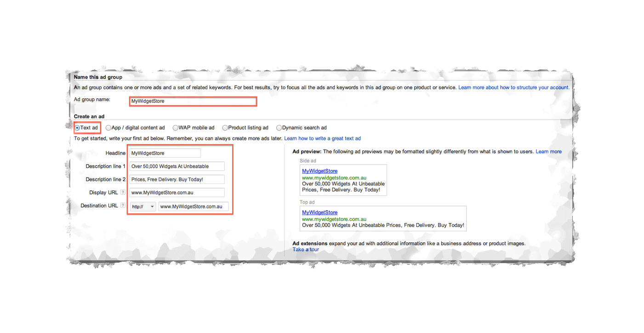The height and width of the screenshot is (333, 644).
Task: Click Learn more next to Ad preview
Action: click(548, 152)
